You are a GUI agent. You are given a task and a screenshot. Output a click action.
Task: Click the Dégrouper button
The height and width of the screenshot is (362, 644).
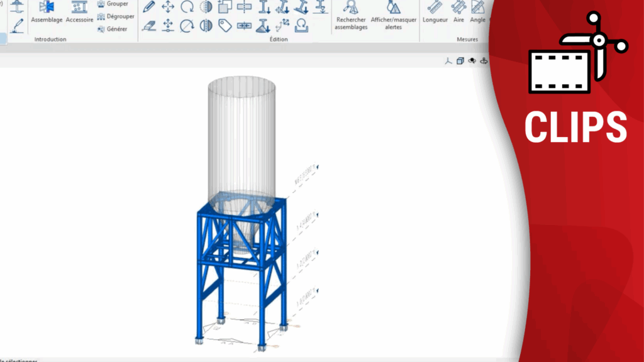tap(116, 16)
